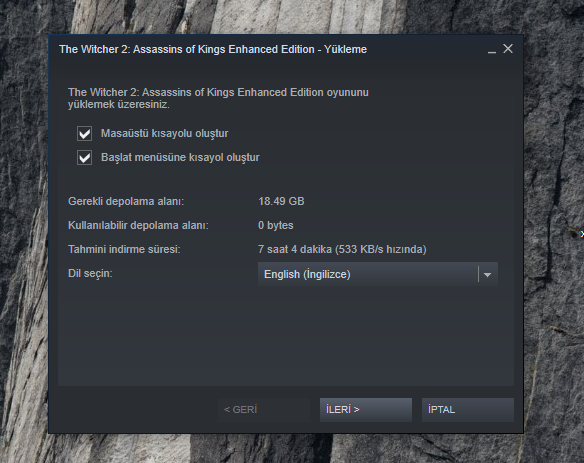584x463 pixels.
Task: Click the Dil seçin label
Action: [90, 273]
